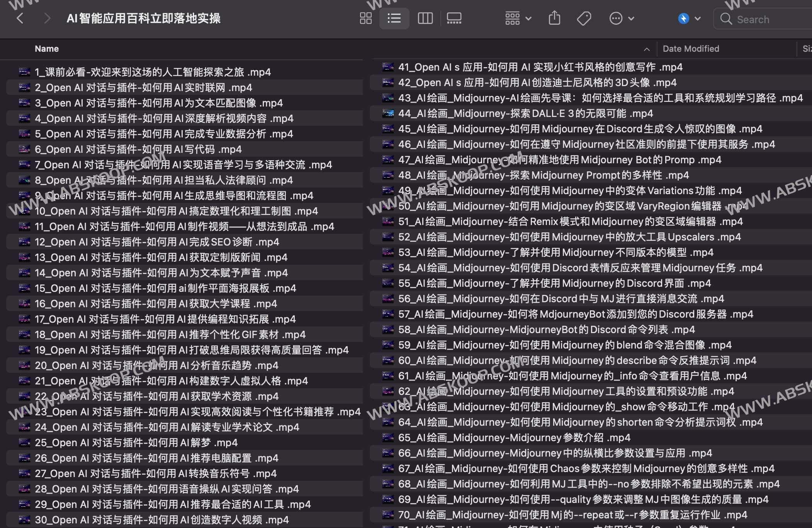Navigate back with the back arrow
The height and width of the screenshot is (528, 812).
point(20,18)
